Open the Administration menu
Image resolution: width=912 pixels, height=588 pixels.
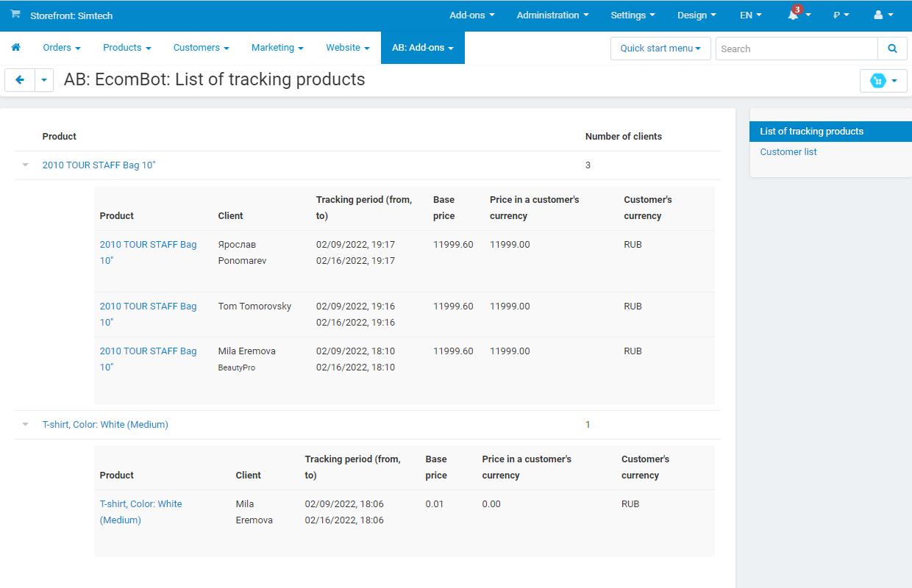552,15
